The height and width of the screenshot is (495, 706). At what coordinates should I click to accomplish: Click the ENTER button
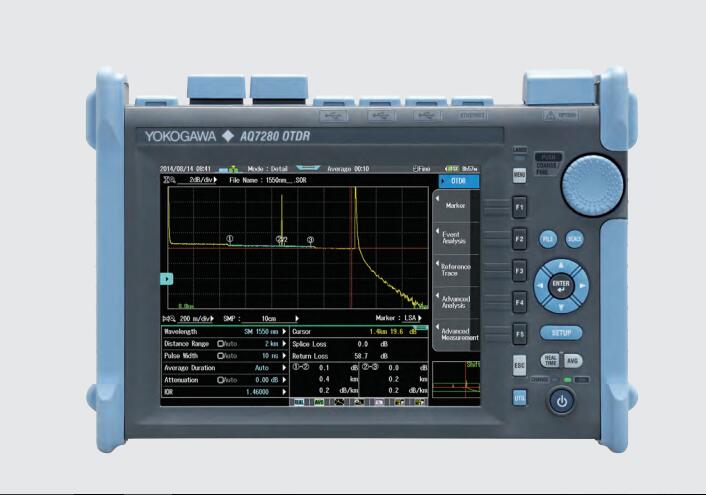pyautogui.click(x=561, y=286)
